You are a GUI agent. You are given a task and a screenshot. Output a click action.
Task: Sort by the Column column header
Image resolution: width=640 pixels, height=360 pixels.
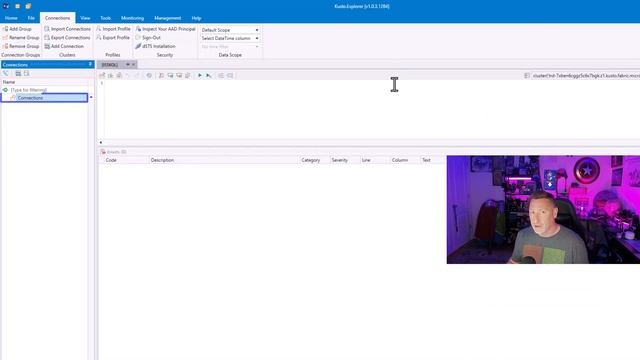coord(400,160)
